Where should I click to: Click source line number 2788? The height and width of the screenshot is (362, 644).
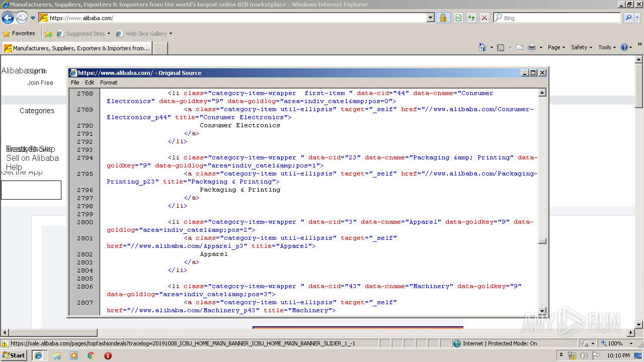tap(85, 93)
